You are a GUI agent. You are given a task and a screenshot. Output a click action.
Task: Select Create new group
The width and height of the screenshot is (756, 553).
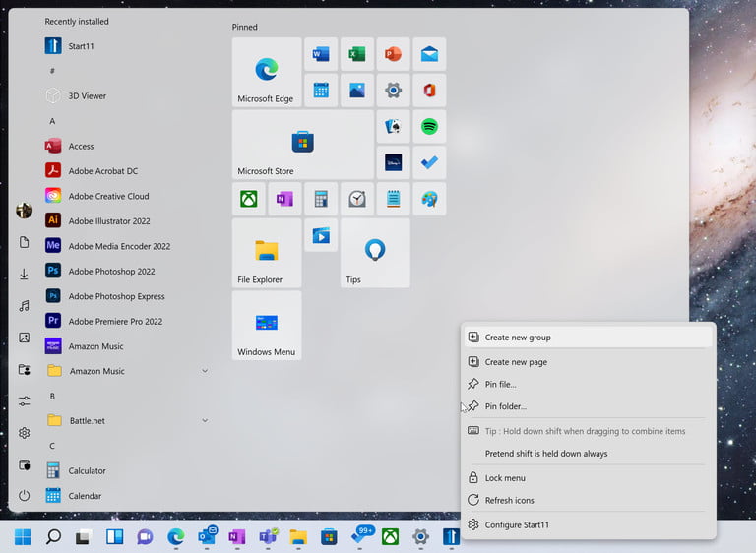pos(589,338)
